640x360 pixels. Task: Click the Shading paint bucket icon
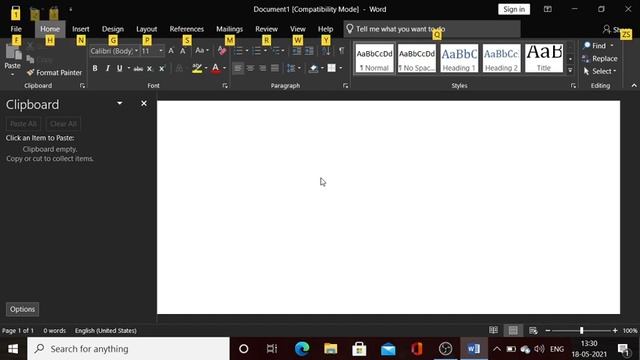(x=313, y=68)
